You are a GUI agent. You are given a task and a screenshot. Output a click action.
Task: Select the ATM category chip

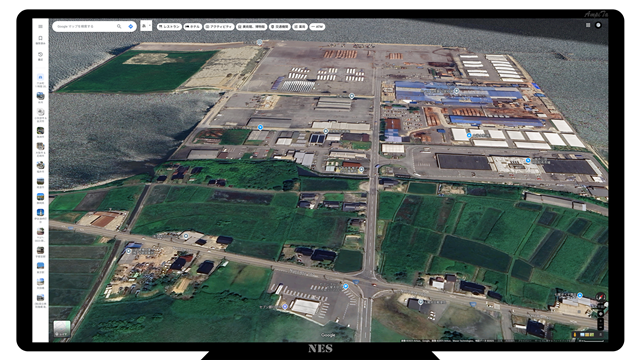tap(317, 27)
